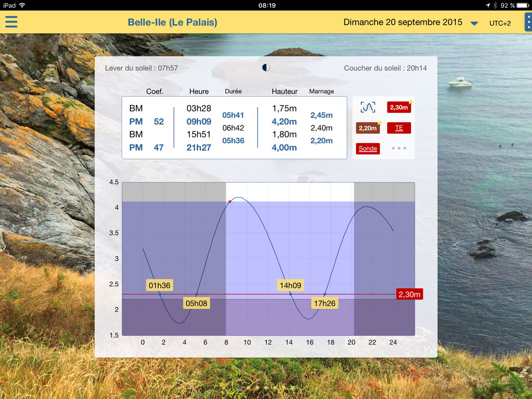
Task: Tap the Hauteur column header
Action: click(x=285, y=92)
